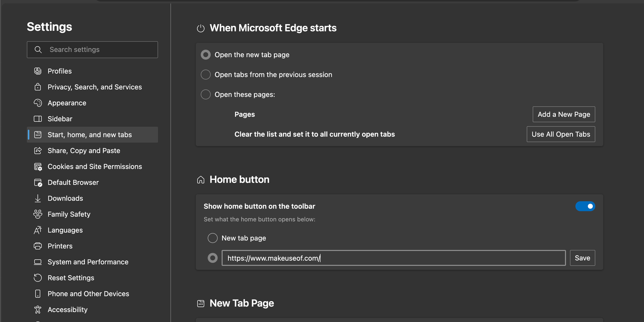The height and width of the screenshot is (322, 644).
Task: Click the home icon beside Home button heading
Action: pyautogui.click(x=201, y=179)
